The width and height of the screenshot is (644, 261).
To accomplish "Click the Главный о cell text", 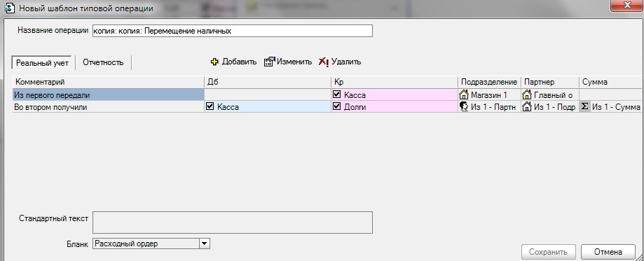I will pyautogui.click(x=553, y=95).
